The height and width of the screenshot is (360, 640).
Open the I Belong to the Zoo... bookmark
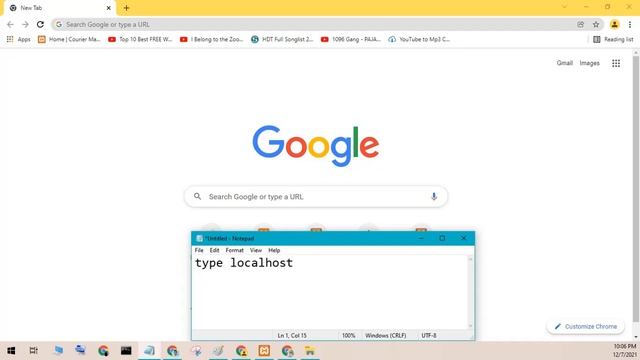pyautogui.click(x=211, y=39)
